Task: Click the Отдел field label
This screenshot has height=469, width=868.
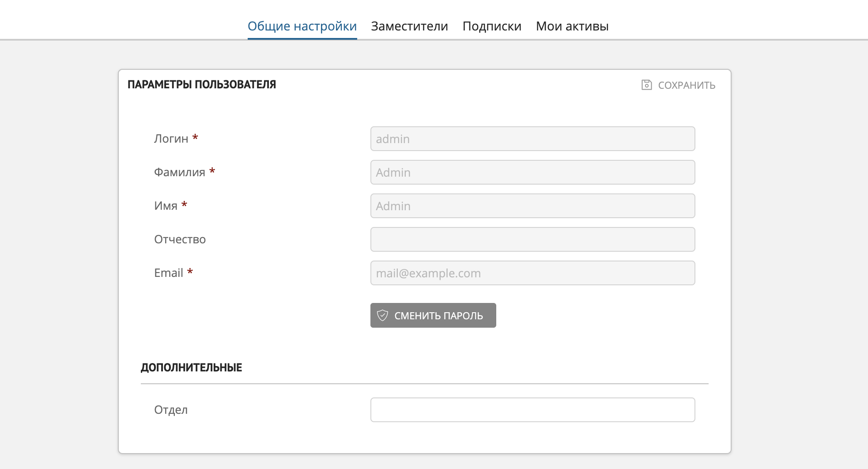Action: [170, 410]
